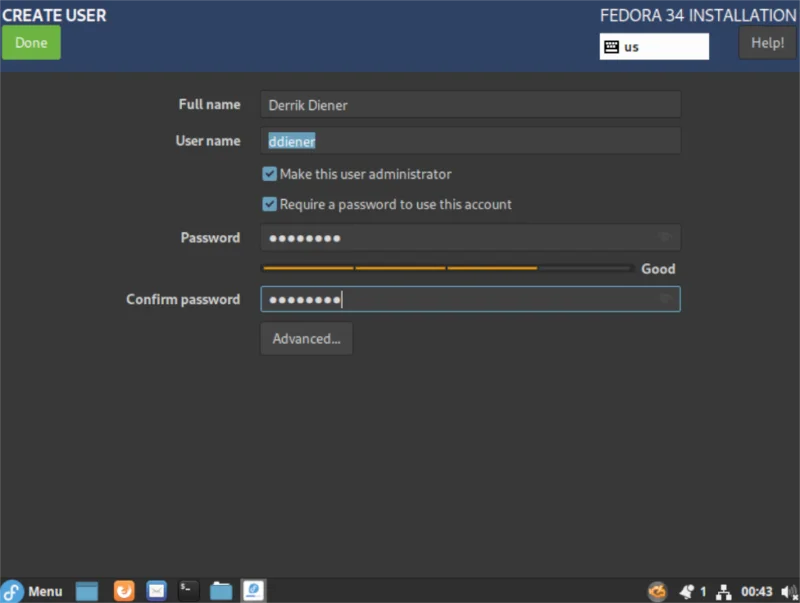Viewport: 800px width, 603px height.
Task: Open the Help! button
Action: tap(767, 43)
